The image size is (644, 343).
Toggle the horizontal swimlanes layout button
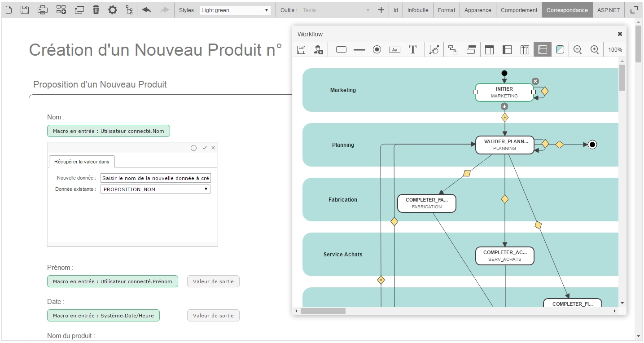[x=542, y=50]
